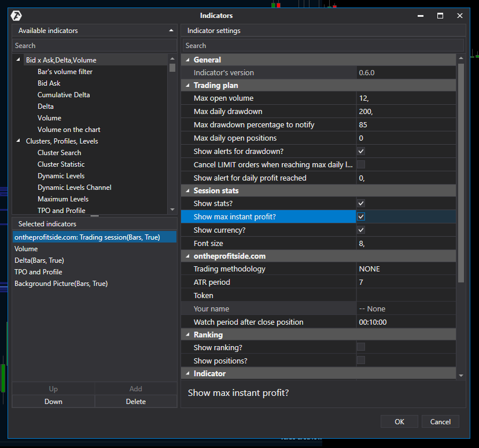Image resolution: width=479 pixels, height=448 pixels.
Task: Edit the Max daily drawdown value
Action: point(406,112)
